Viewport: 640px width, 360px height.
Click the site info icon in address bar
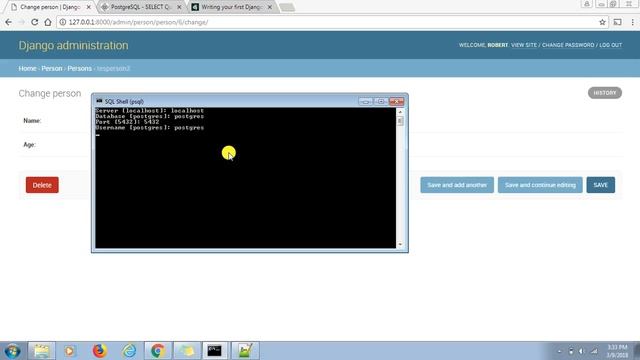(63, 22)
